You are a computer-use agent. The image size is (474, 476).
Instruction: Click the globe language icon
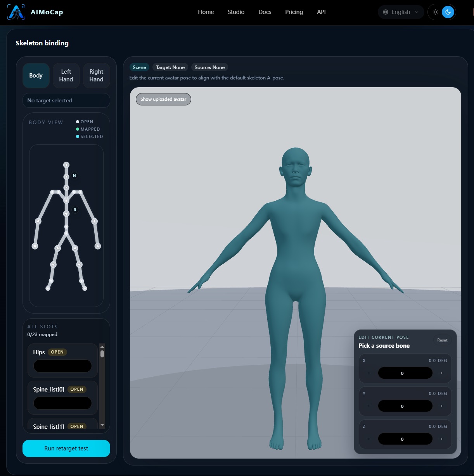[386, 12]
